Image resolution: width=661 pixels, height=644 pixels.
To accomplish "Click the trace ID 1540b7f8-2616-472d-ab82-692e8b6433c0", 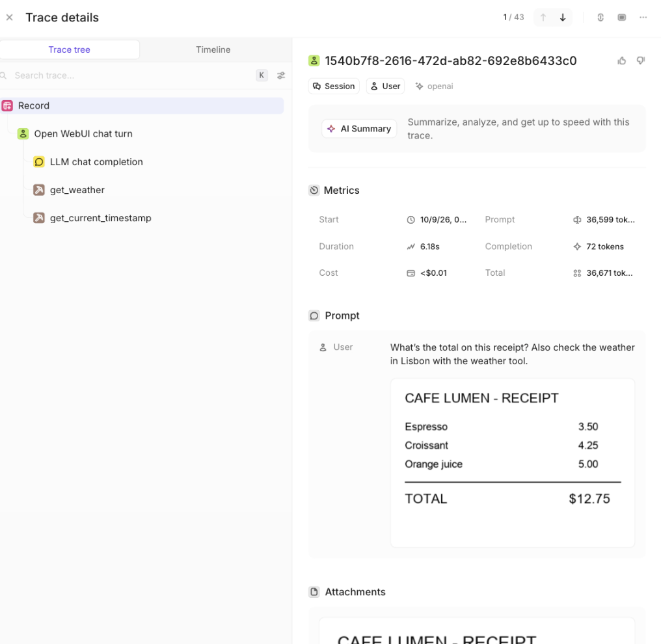I will 451,60.
